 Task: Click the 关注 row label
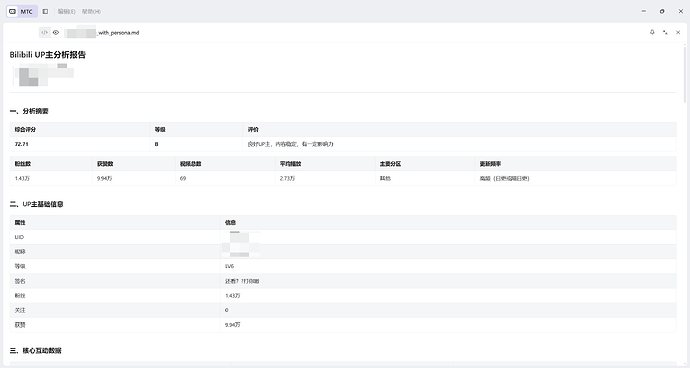[x=20, y=310]
